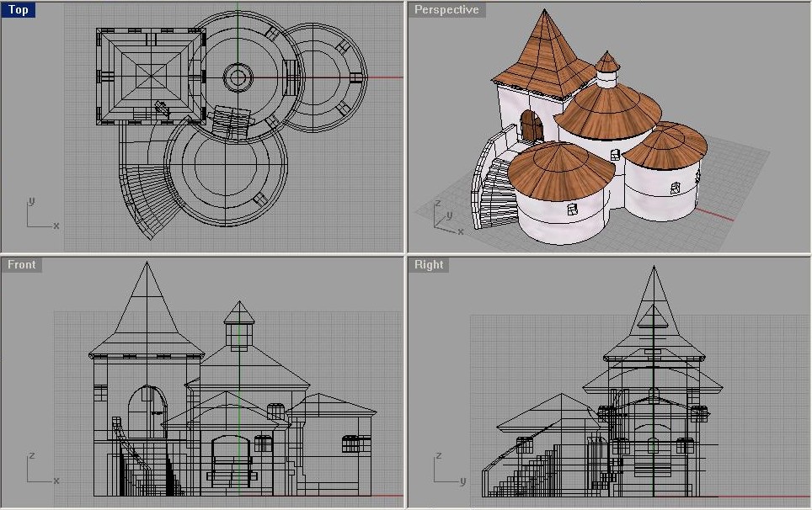Click the axis indicator in Right viewport
812x510 pixels.
click(450, 468)
